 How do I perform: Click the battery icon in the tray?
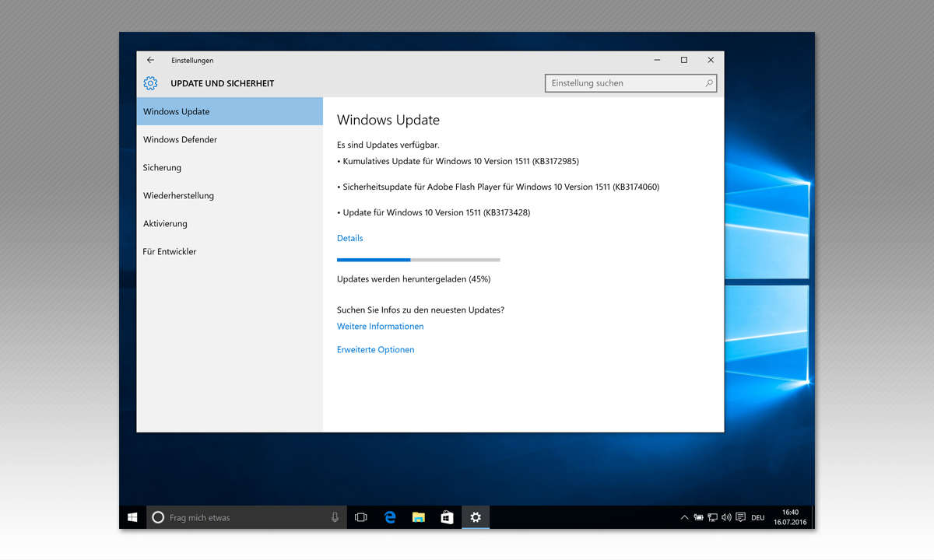[699, 517]
